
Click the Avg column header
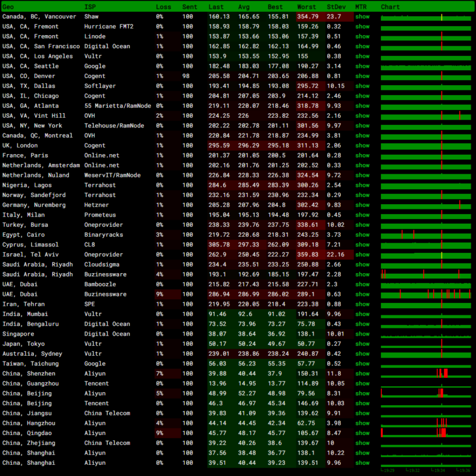[x=244, y=7]
